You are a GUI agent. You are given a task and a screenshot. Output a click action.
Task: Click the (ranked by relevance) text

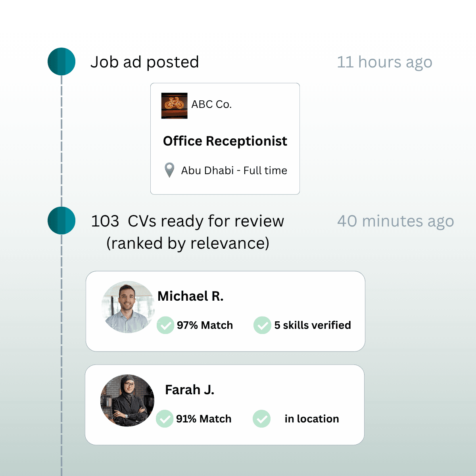point(188,244)
